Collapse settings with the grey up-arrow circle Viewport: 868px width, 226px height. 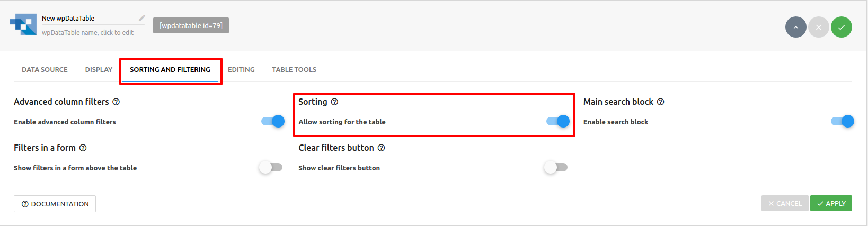(796, 27)
